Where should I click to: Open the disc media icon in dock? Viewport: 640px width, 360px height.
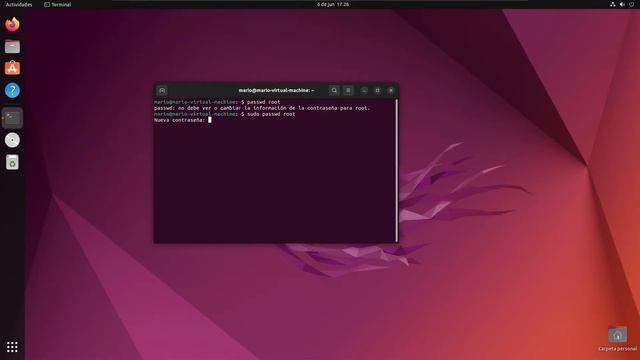click(x=12, y=140)
